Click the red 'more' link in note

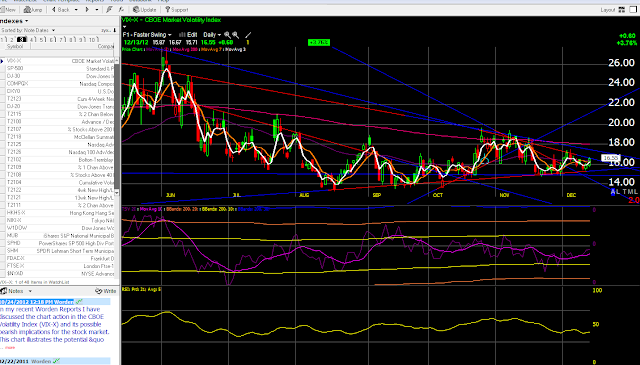pos(10,347)
